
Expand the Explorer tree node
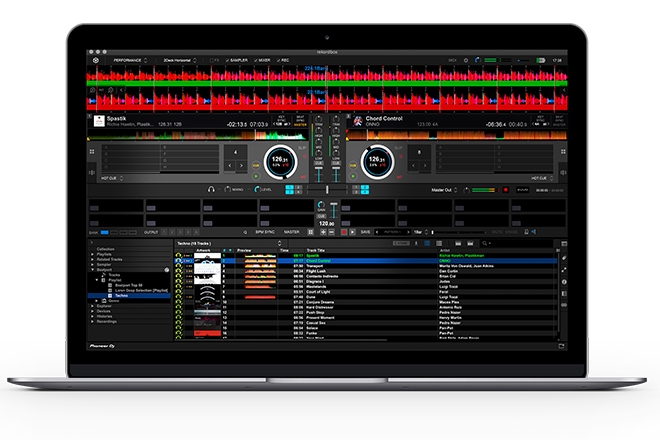93,306
